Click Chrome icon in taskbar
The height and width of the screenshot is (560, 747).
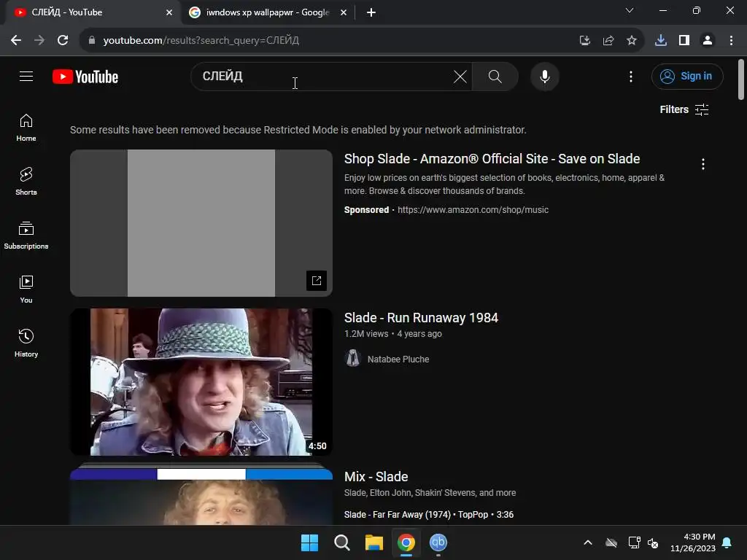click(406, 542)
